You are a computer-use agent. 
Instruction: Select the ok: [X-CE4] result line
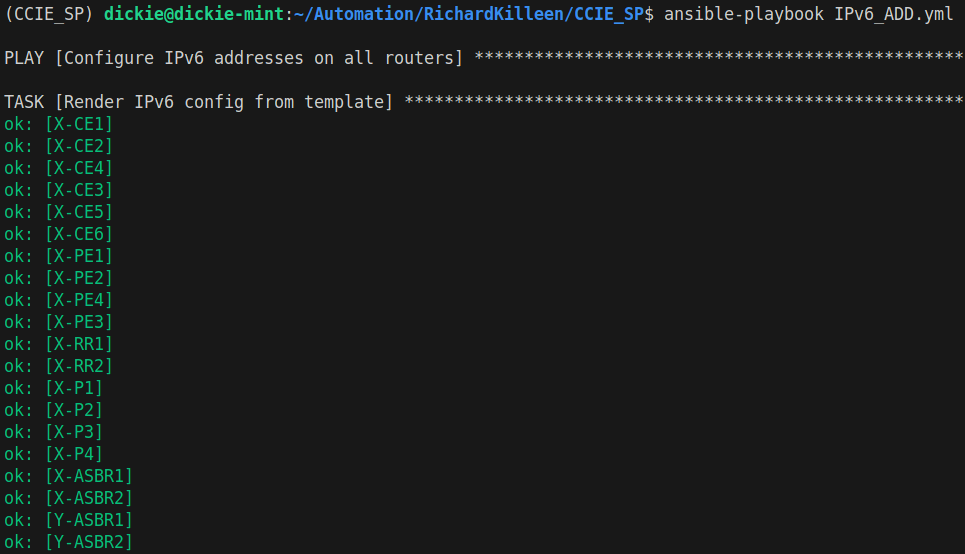click(58, 168)
